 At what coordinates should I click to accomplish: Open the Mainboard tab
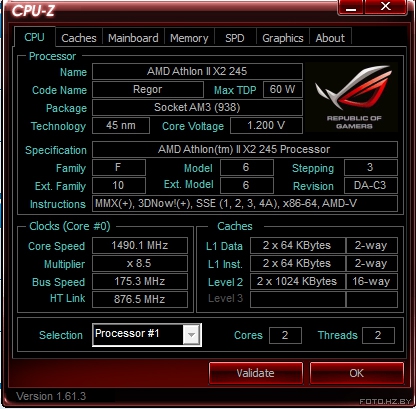(x=133, y=38)
